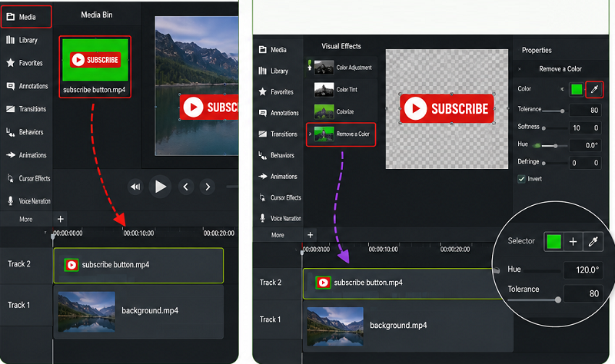Toggle the Invert checkbox
This screenshot has width=615, height=364.
521,179
